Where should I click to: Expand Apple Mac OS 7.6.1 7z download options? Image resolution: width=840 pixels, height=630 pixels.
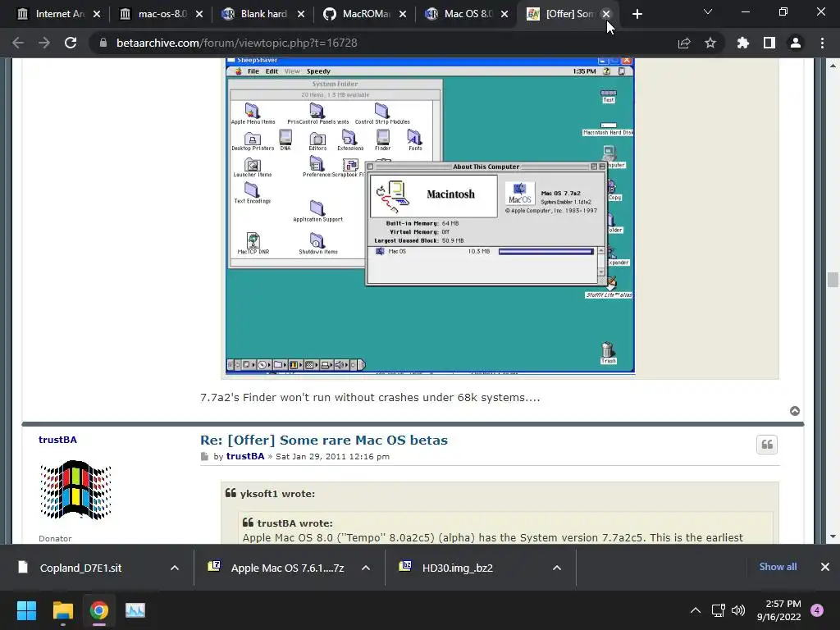pyautogui.click(x=366, y=568)
